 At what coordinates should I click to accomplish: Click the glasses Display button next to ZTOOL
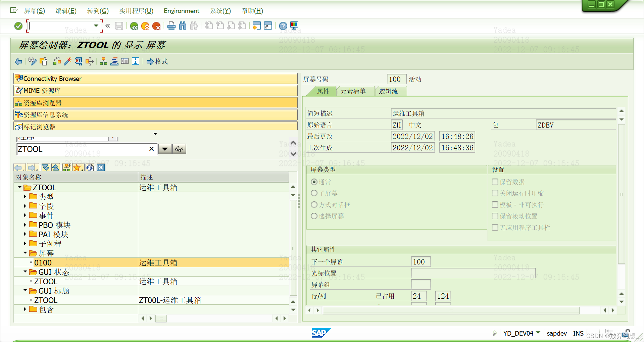(179, 149)
